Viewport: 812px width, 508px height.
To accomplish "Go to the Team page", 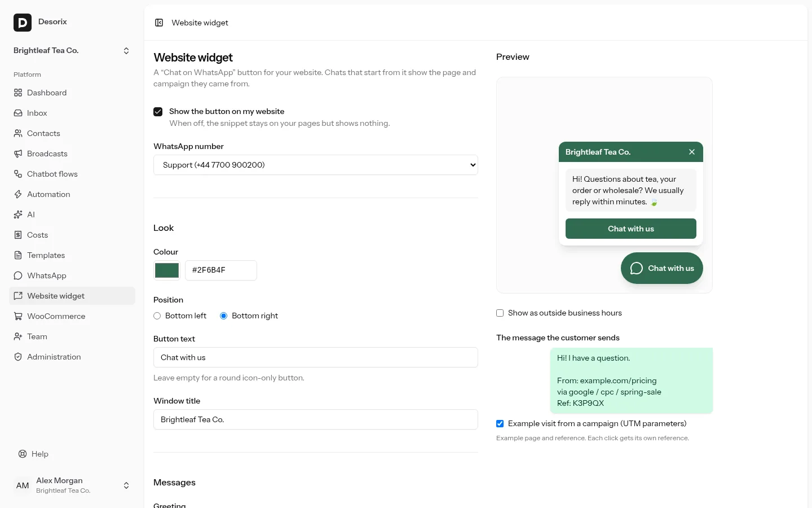I will pyautogui.click(x=72, y=336).
